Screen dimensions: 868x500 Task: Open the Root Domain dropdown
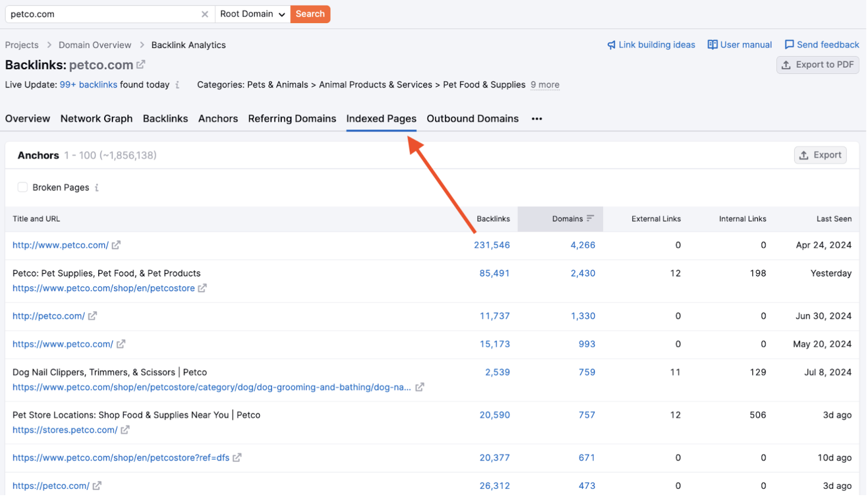(252, 14)
